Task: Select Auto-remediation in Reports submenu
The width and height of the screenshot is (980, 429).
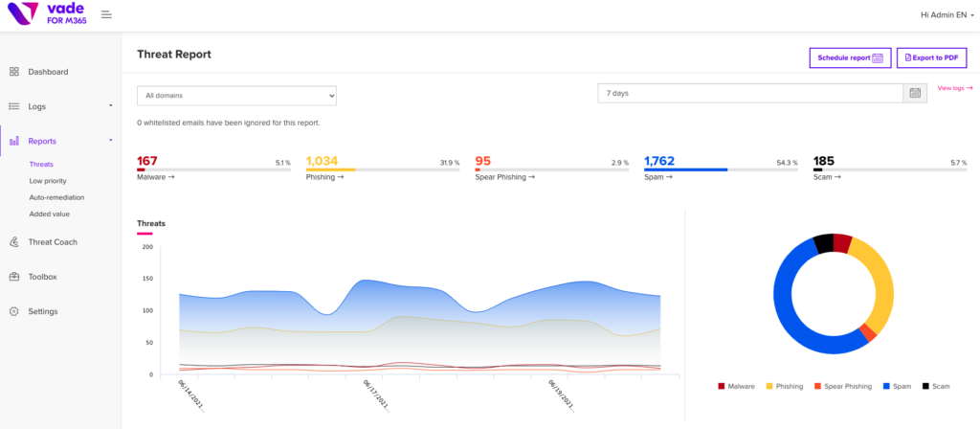Action: pos(56,197)
